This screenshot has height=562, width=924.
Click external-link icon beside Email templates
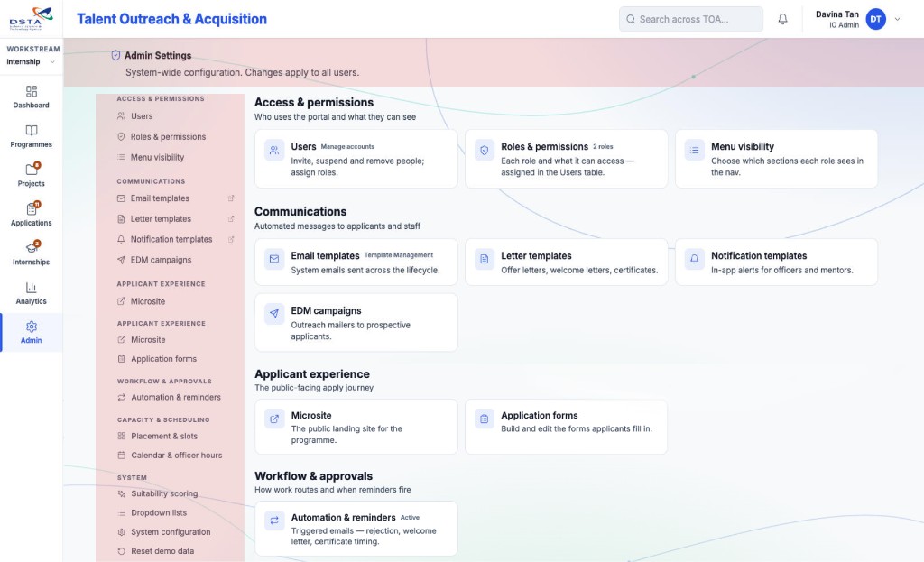point(231,198)
